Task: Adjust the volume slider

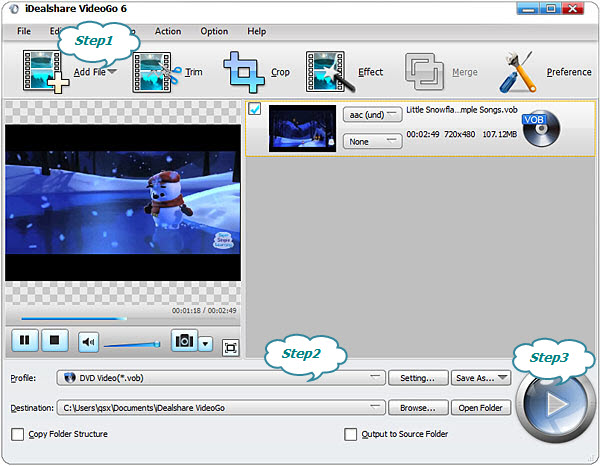Action: 132,345
